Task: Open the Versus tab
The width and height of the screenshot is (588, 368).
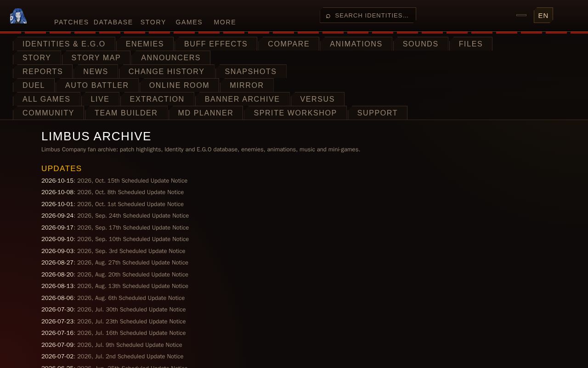Action: [x=317, y=99]
